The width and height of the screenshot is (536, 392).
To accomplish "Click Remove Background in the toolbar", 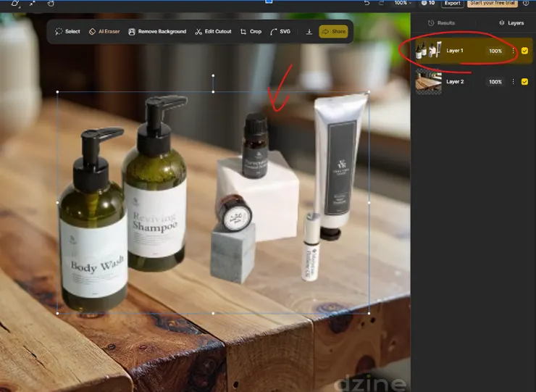I will coord(157,31).
